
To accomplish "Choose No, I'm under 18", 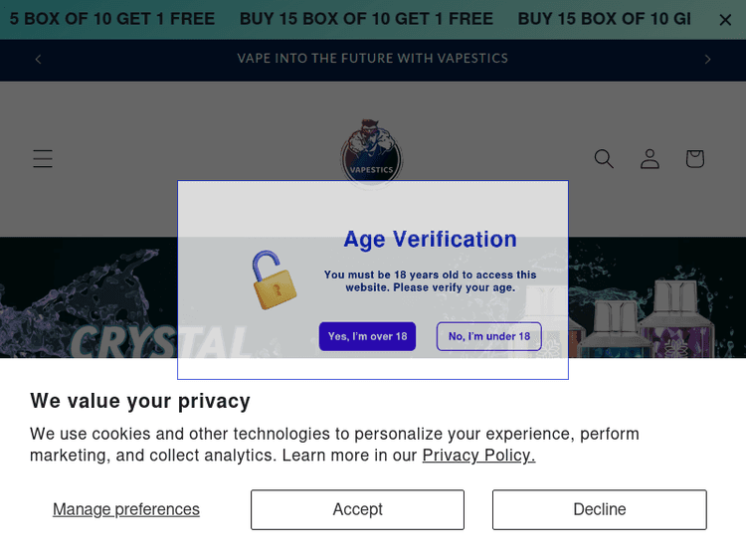I will pyautogui.click(x=488, y=336).
